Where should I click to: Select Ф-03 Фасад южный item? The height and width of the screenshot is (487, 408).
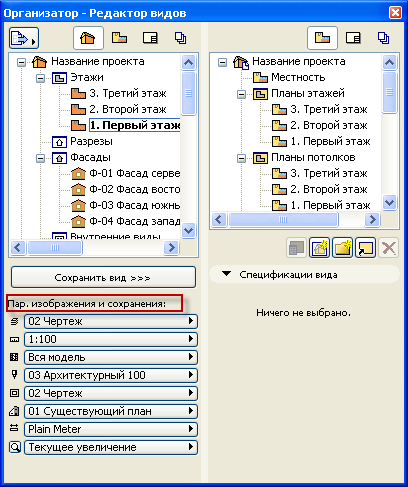click(126, 205)
